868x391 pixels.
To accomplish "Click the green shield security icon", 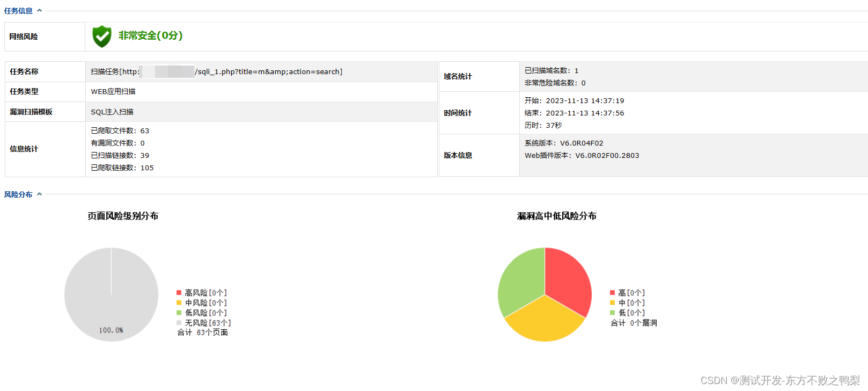I will 101,37.
